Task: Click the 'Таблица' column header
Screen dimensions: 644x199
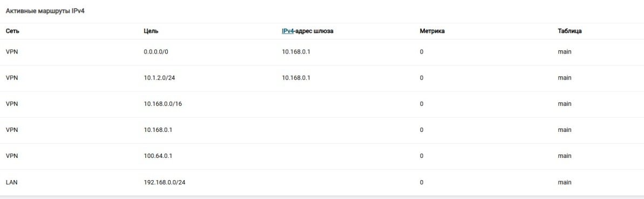Action: (x=570, y=31)
